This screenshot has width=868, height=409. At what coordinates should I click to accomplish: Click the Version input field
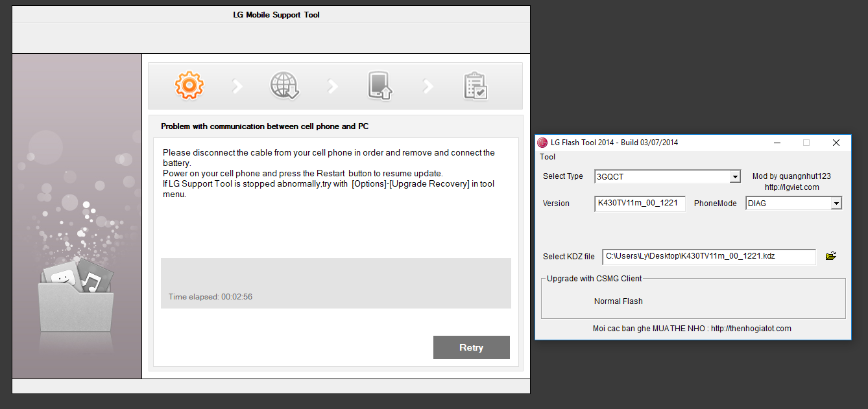(640, 204)
